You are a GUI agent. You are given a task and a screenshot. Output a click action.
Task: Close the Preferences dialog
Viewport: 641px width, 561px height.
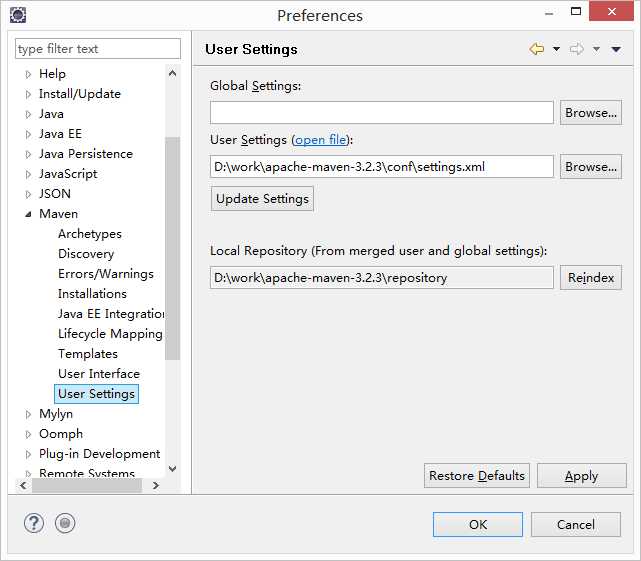612,11
